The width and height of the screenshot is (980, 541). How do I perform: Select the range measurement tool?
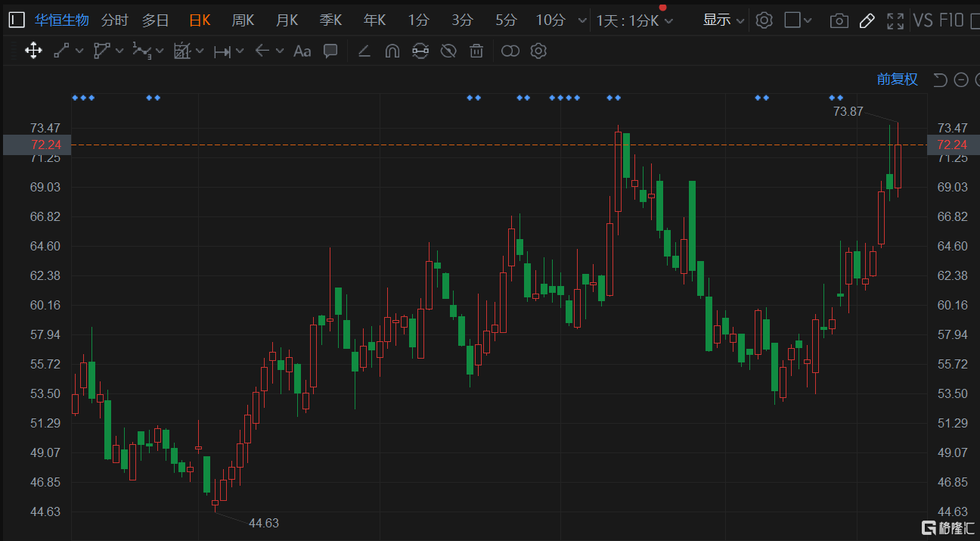[x=222, y=51]
